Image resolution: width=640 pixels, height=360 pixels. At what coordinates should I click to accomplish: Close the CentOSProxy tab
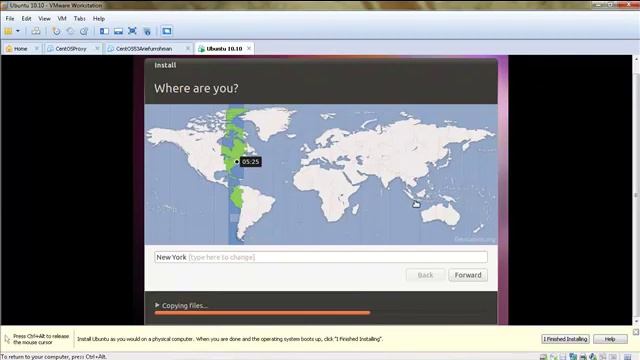coord(97,49)
